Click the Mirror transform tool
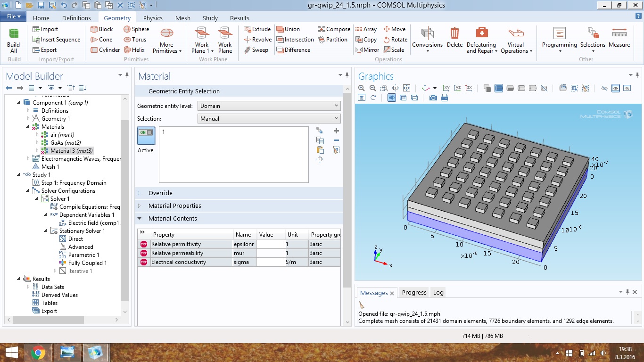This screenshot has height=362, width=644. (367, 50)
